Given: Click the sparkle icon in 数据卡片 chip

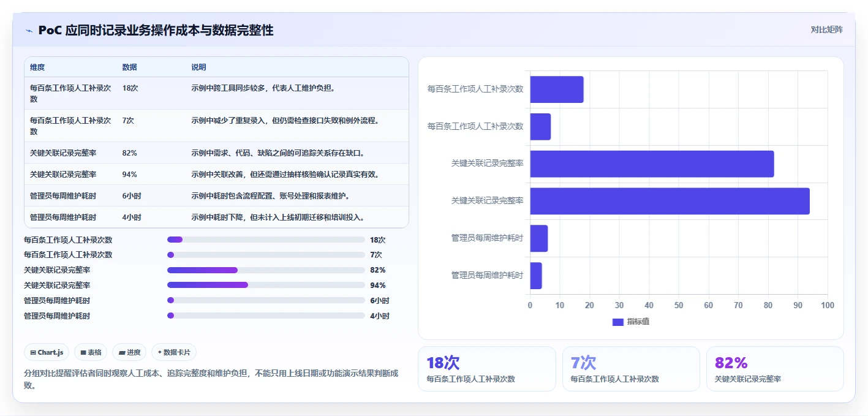Looking at the screenshot, I should 160,352.
